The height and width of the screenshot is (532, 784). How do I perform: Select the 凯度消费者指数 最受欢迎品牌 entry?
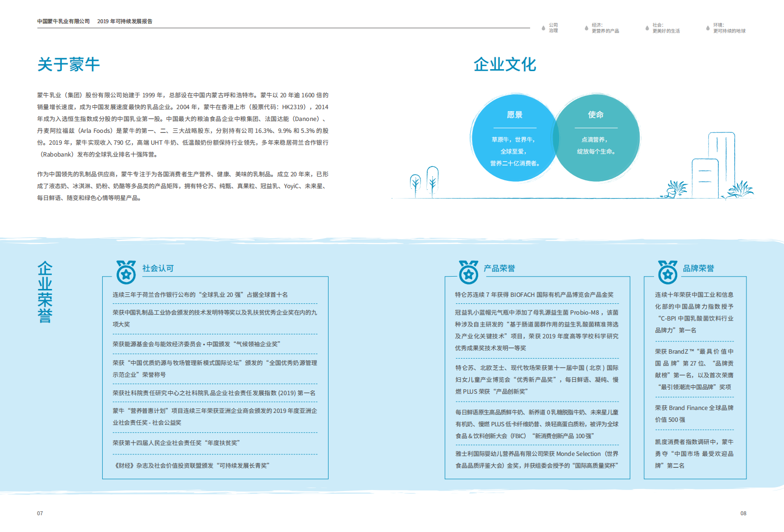pos(694,454)
